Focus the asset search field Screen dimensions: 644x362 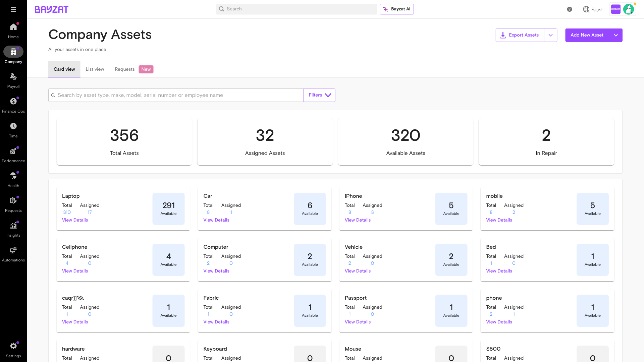[x=176, y=95]
